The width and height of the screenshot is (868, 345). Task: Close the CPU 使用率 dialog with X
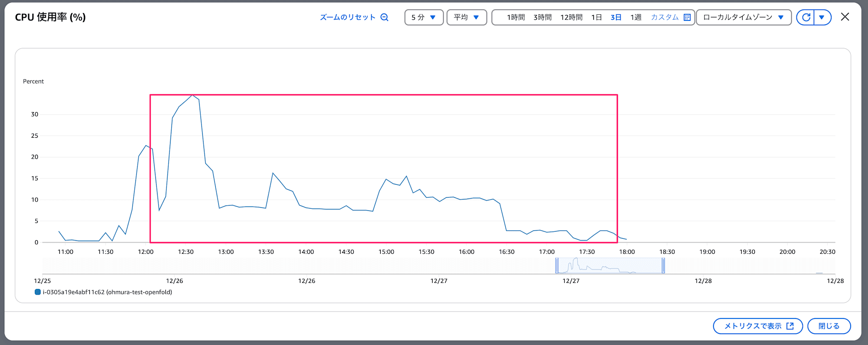click(x=845, y=17)
